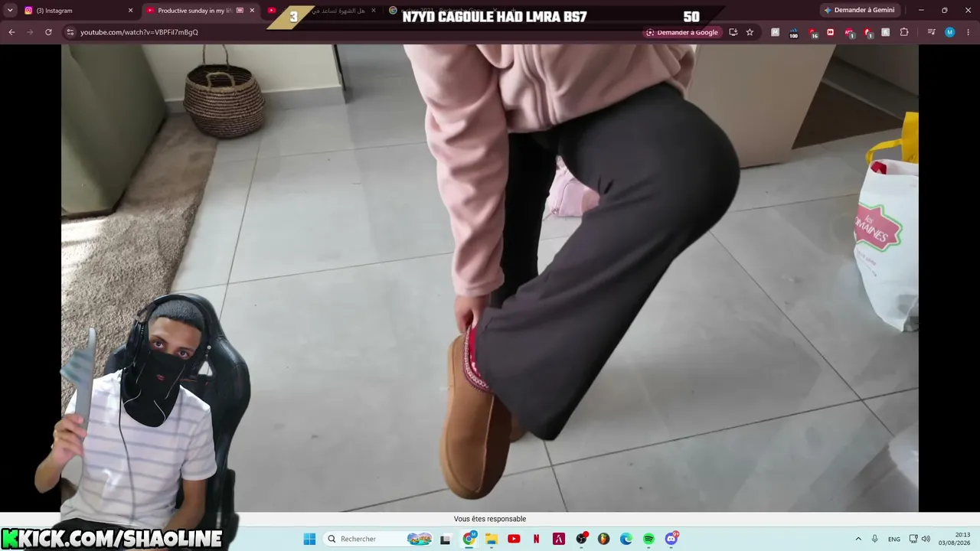The width and height of the screenshot is (980, 551).
Task: Click the 'Demander à Gemini' button
Action: (859, 11)
